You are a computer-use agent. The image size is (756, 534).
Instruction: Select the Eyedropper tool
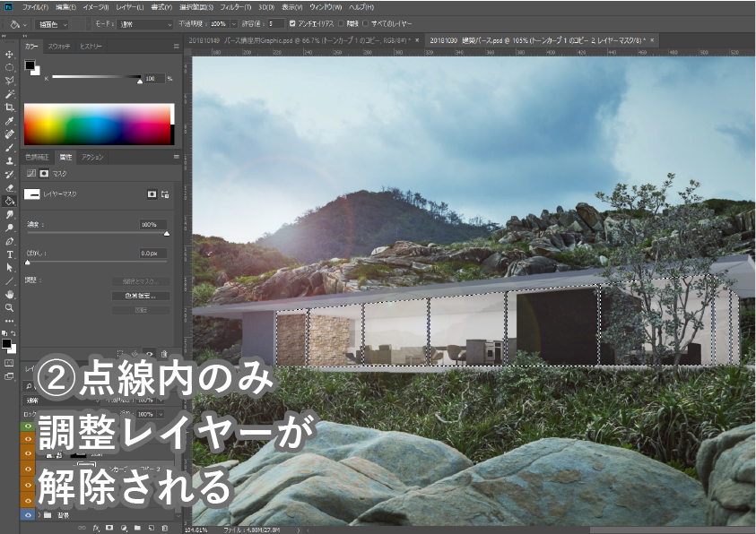9,121
